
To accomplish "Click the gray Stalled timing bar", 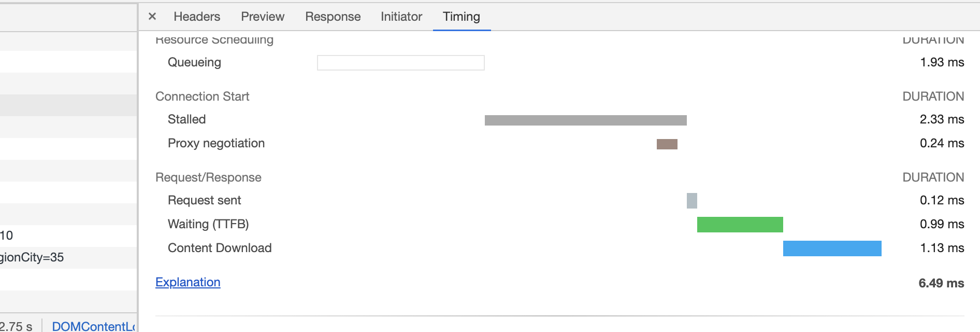I will tap(586, 120).
